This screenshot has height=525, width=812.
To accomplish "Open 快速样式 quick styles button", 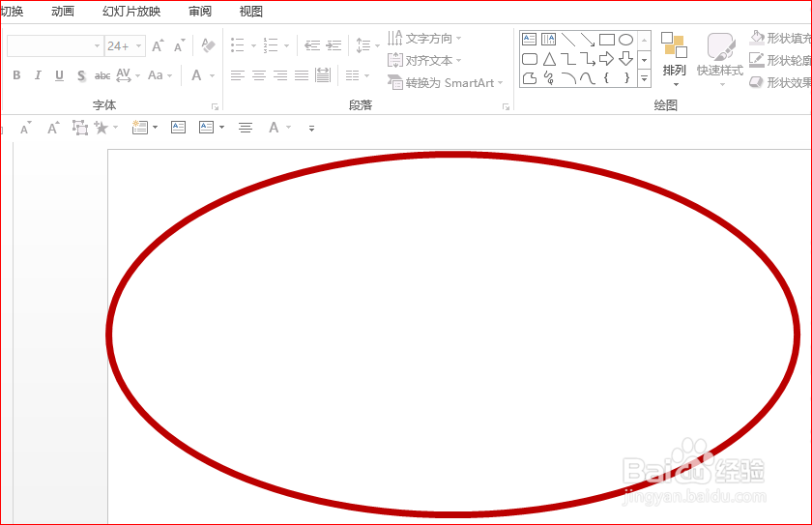I will click(720, 59).
